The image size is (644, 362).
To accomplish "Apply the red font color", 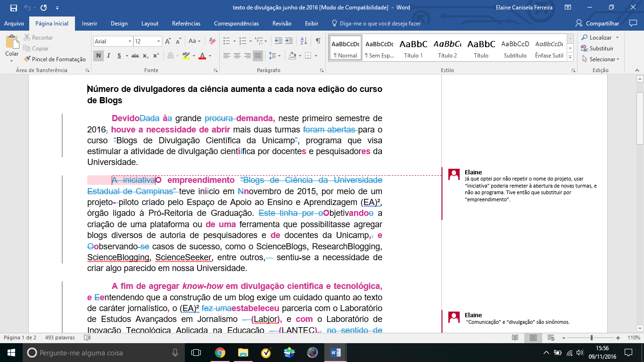I will click(x=202, y=56).
